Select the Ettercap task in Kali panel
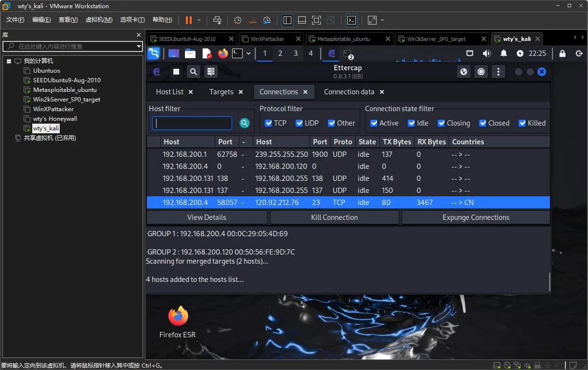Image resolution: width=588 pixels, height=370 pixels. (x=331, y=53)
